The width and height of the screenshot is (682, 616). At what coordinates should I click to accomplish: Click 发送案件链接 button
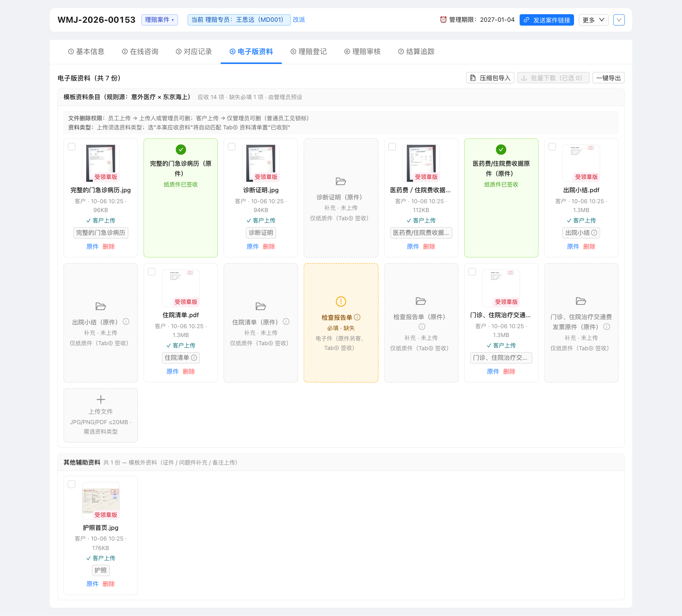547,20
